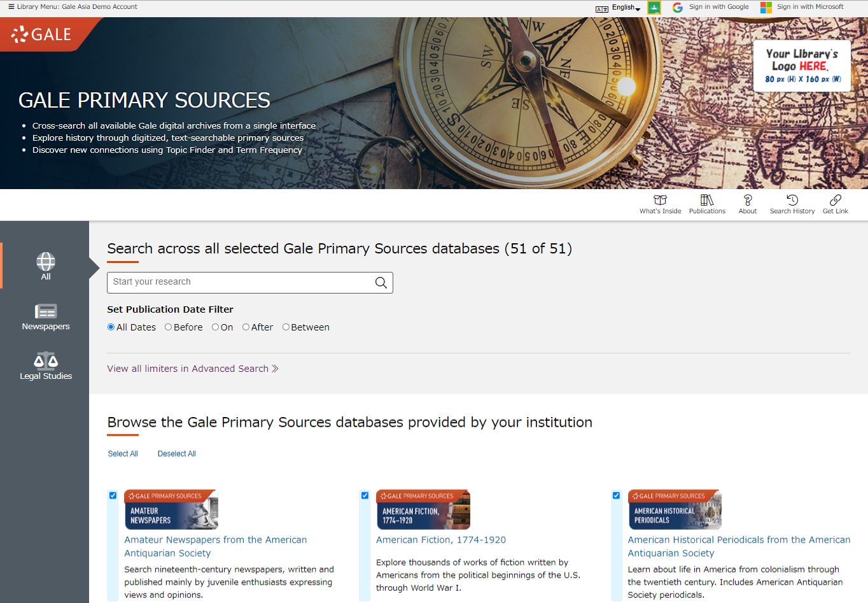Open American Historical Periodicals link
The width and height of the screenshot is (868, 603).
(x=739, y=546)
